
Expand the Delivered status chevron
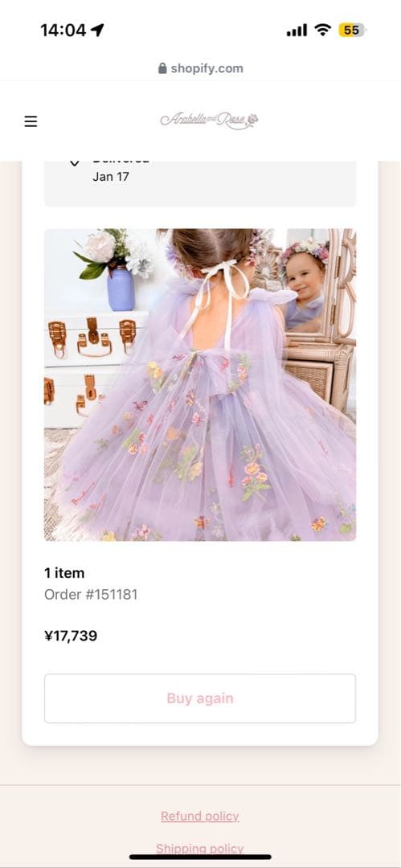(x=74, y=162)
